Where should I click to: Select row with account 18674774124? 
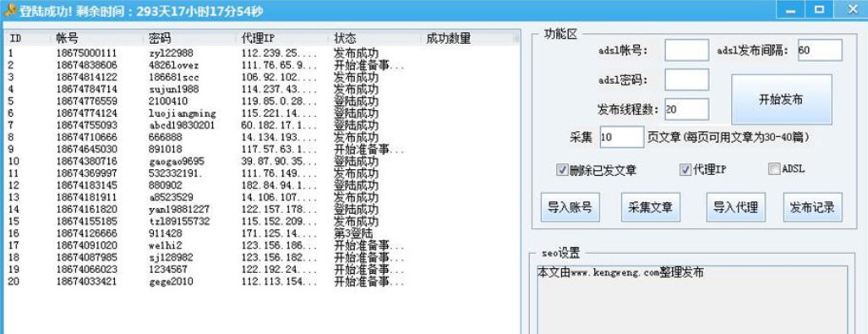click(262, 113)
